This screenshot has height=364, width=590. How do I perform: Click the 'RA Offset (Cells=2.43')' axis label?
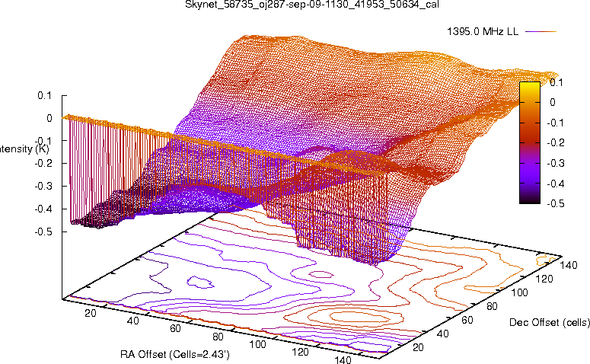175,354
